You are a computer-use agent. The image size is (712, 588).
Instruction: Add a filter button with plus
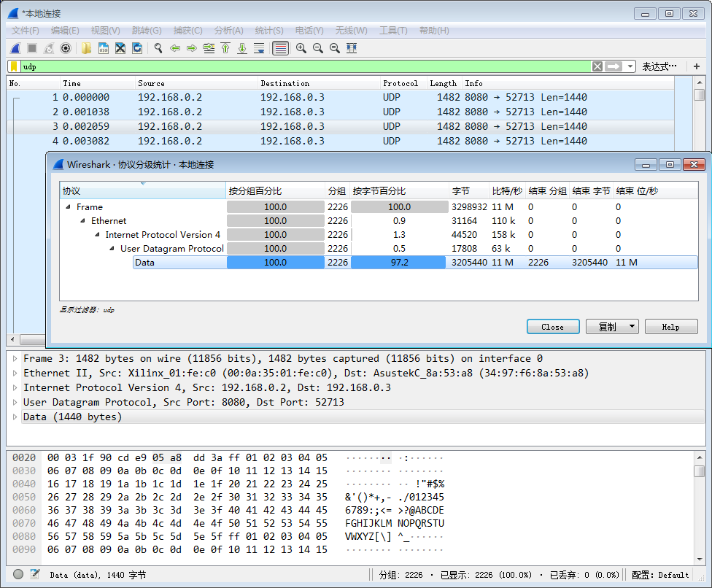(697, 66)
